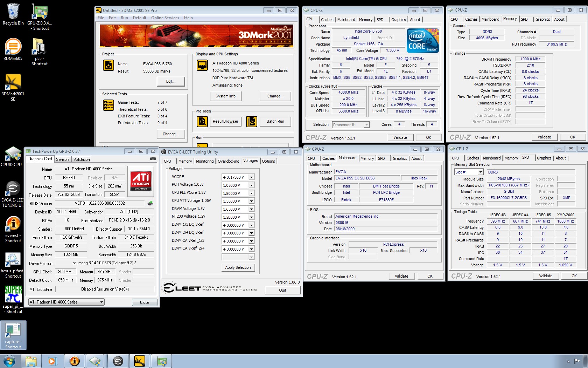Click the Project icon in 3DMark2001
This screenshot has height=368, width=588.
(x=108, y=65)
